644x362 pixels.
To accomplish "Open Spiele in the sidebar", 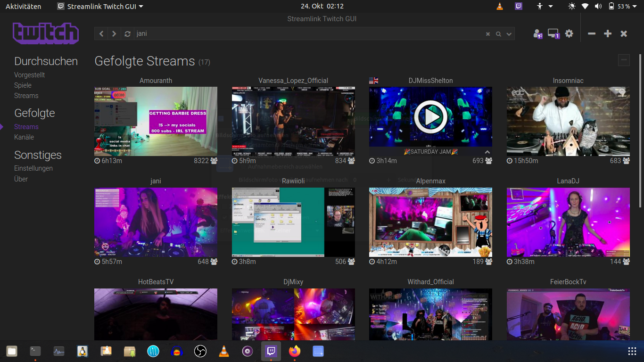I will (23, 85).
